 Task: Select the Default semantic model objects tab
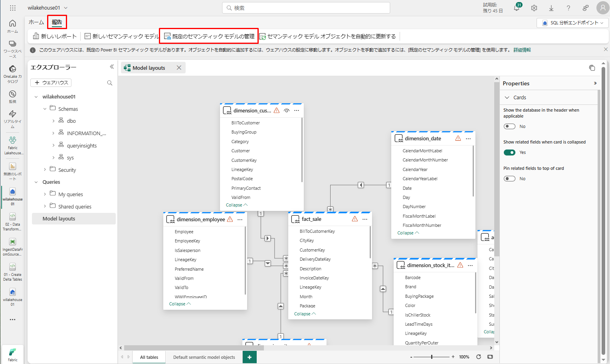pyautogui.click(x=204, y=357)
